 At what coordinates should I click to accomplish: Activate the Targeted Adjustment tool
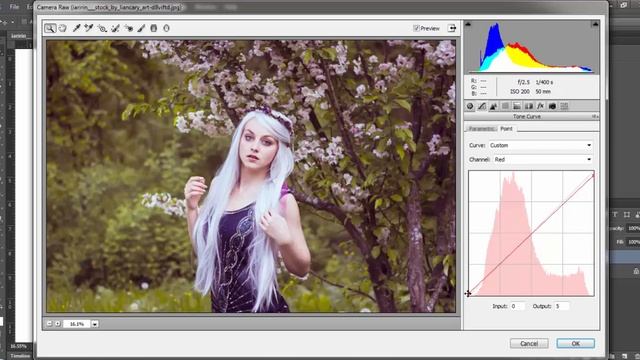pyautogui.click(x=102, y=28)
